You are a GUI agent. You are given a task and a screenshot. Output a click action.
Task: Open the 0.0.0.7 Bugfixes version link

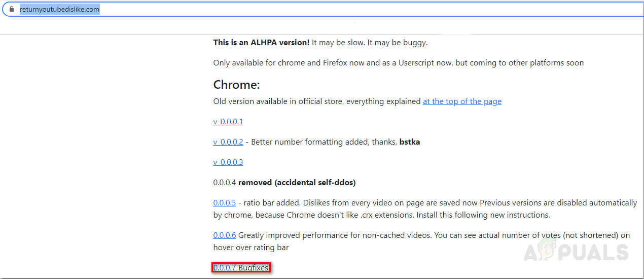point(225,268)
